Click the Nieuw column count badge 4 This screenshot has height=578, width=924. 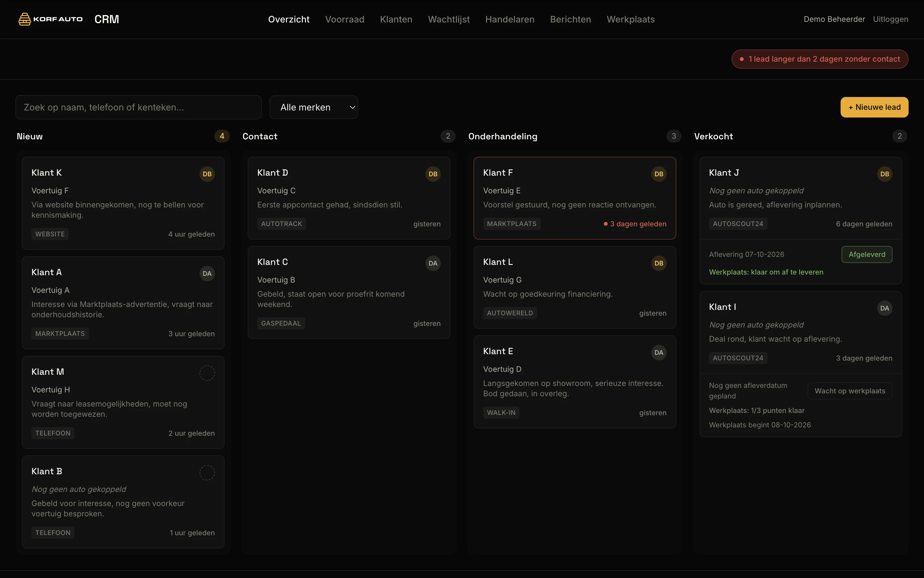[222, 136]
